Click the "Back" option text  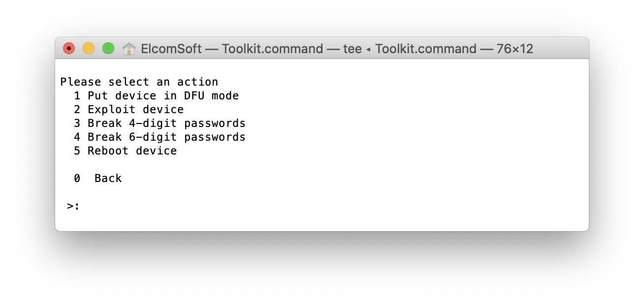[x=108, y=178]
